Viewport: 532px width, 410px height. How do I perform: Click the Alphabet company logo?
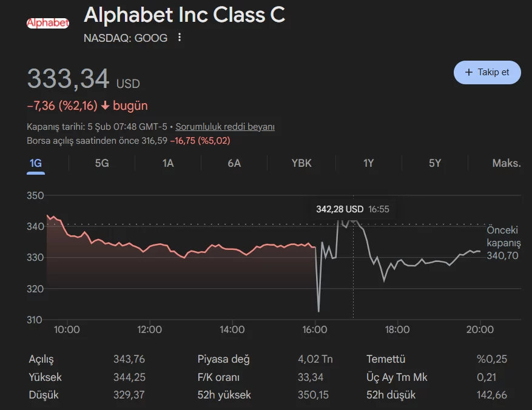pos(47,23)
